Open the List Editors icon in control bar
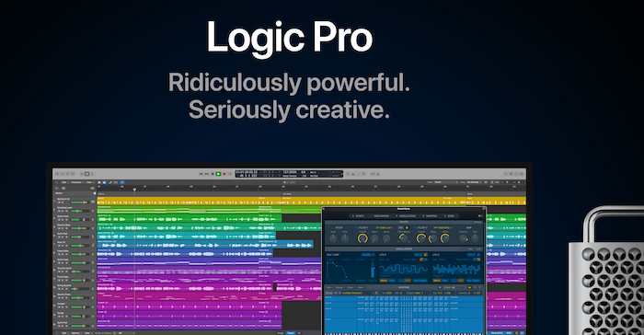Viewport: 644px width, 335px height. coord(506,174)
